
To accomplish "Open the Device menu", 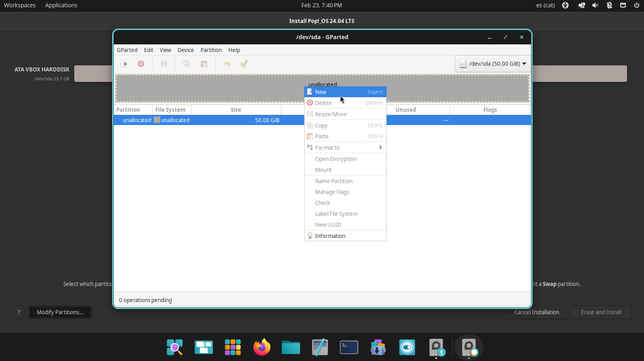I will pos(186,50).
